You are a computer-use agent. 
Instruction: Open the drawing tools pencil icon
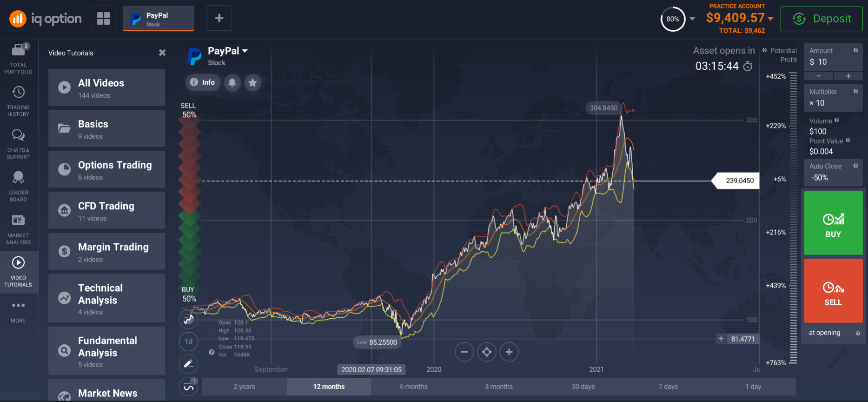coord(188,364)
